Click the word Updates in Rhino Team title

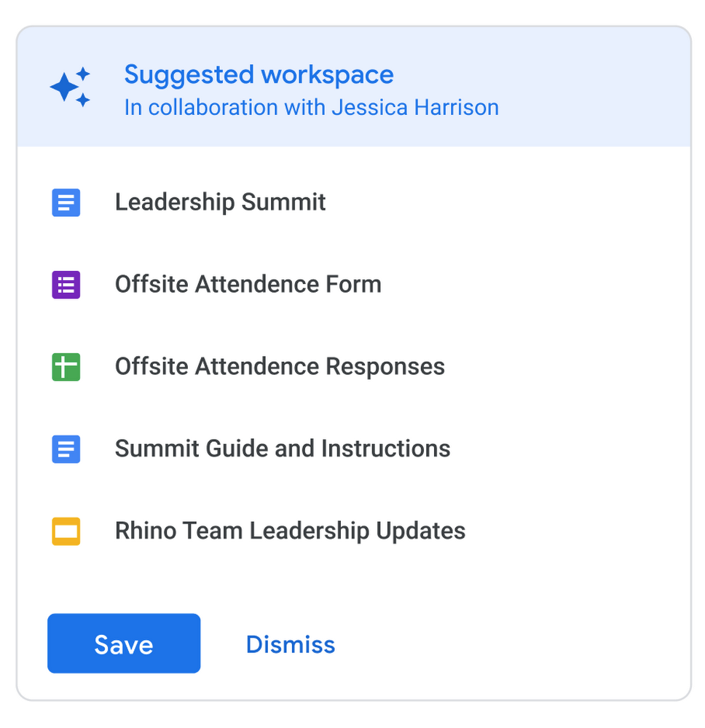tap(420, 531)
